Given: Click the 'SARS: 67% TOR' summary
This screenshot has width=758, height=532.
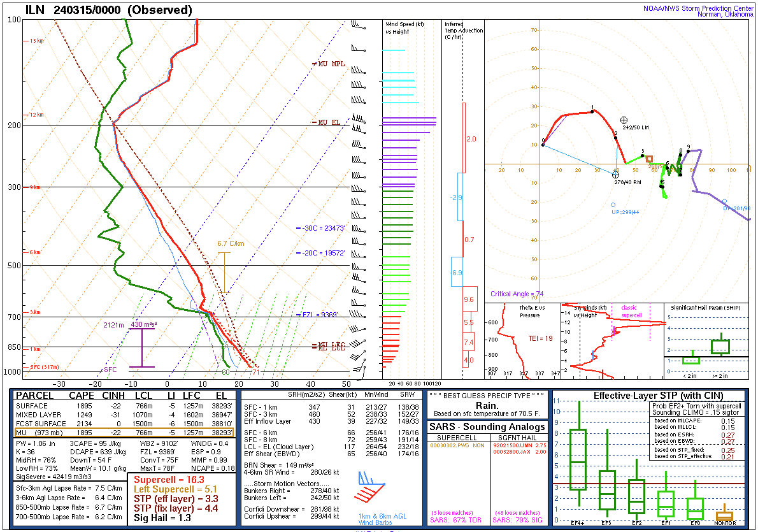Looking at the screenshot, I should coord(455,521).
